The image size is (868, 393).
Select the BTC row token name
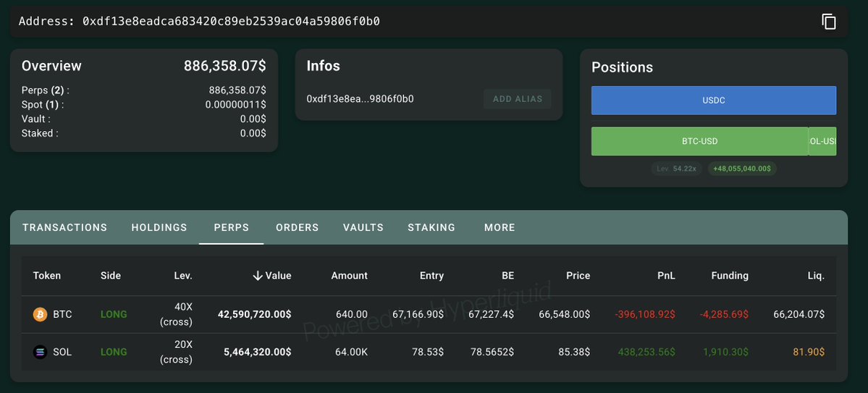tap(62, 315)
